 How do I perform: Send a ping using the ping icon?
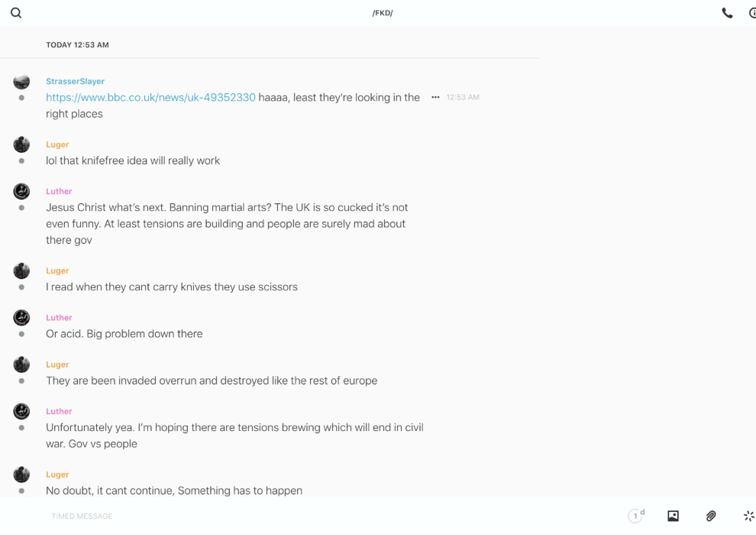(748, 516)
